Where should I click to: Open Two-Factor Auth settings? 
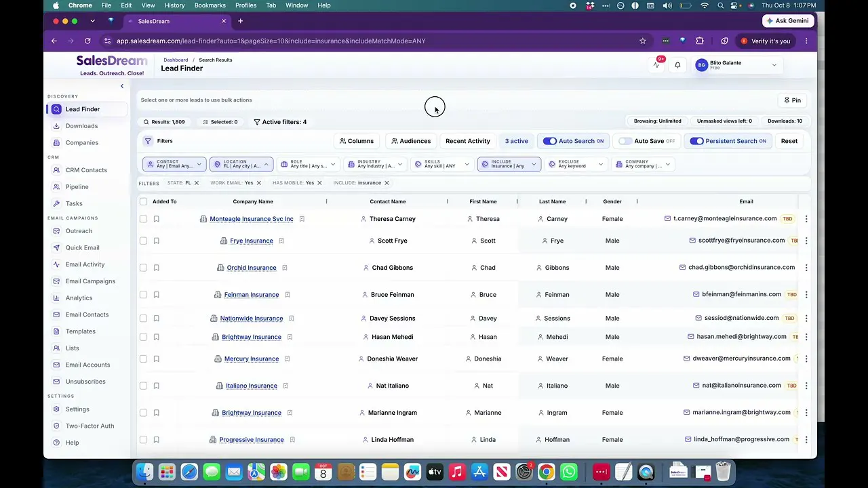(x=90, y=426)
